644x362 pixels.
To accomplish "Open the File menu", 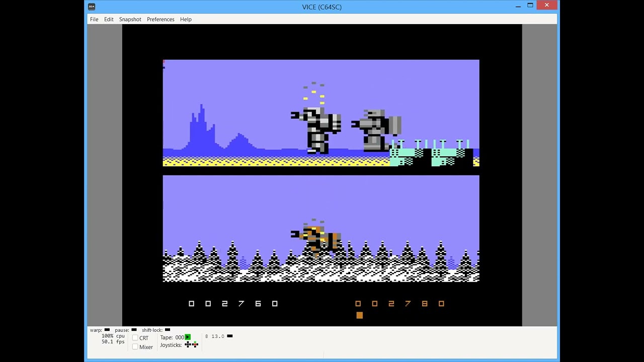I will (94, 19).
